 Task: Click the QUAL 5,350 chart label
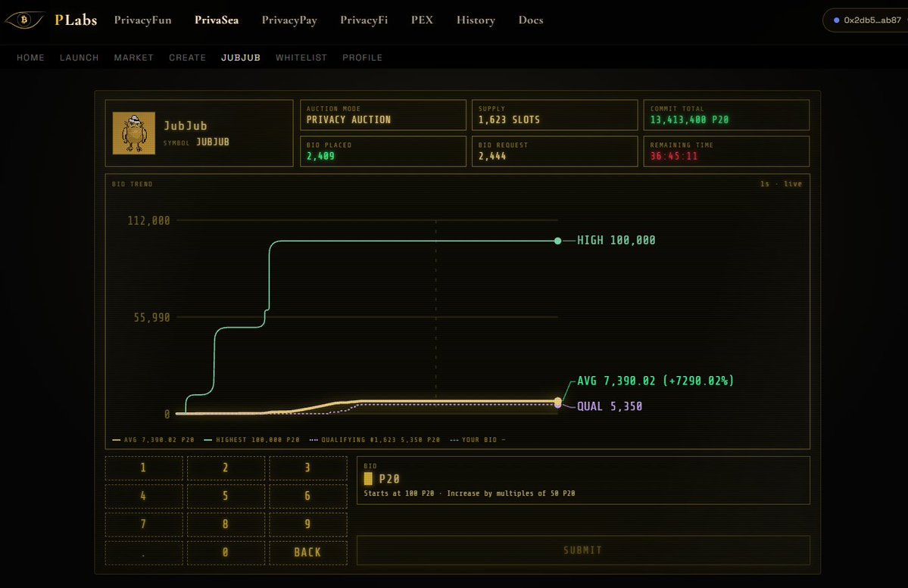610,406
